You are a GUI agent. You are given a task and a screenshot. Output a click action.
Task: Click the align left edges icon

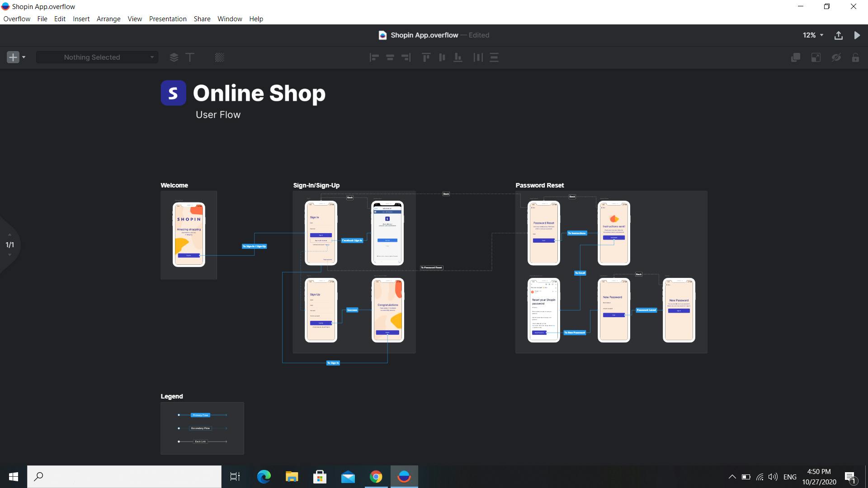click(x=374, y=57)
